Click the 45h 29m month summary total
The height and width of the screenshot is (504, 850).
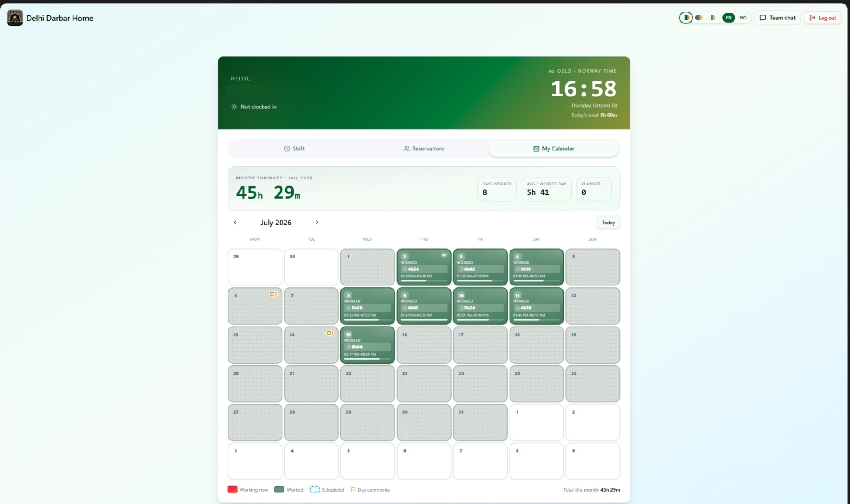click(268, 192)
